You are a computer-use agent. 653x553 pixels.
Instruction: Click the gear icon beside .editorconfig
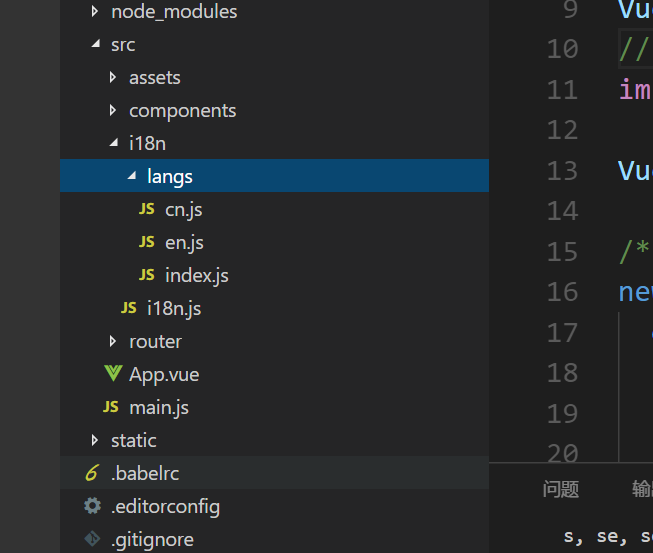point(92,506)
